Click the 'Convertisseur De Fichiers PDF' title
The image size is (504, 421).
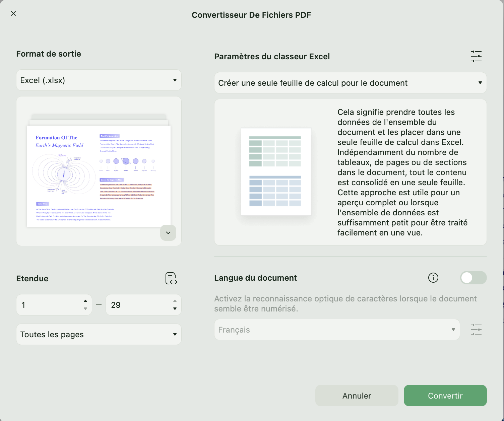point(251,15)
